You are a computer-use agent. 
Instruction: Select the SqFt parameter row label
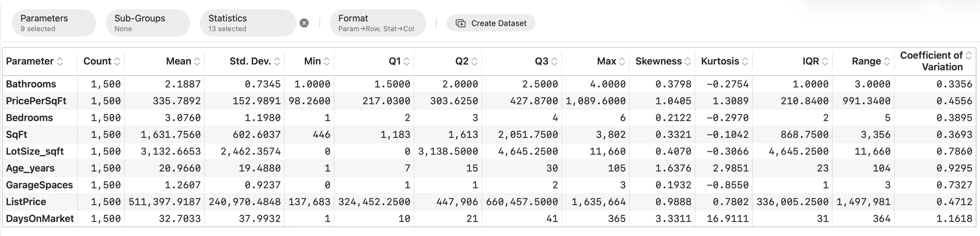coord(16,135)
